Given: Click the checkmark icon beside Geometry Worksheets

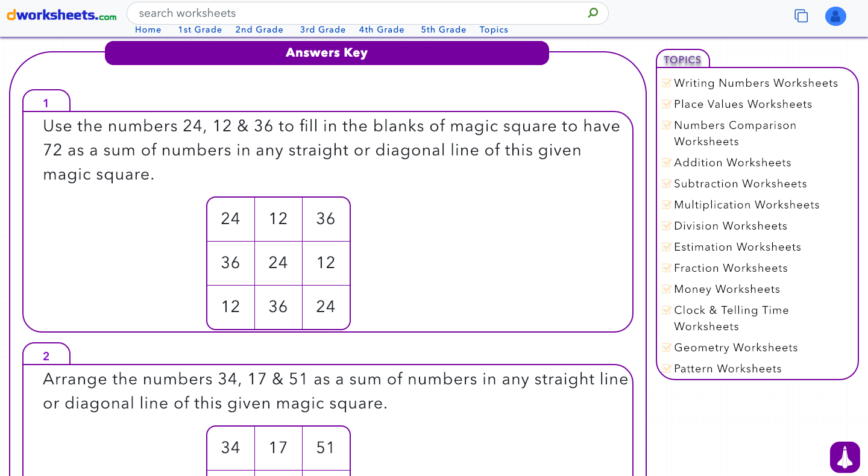Looking at the screenshot, I should pyautogui.click(x=667, y=347).
